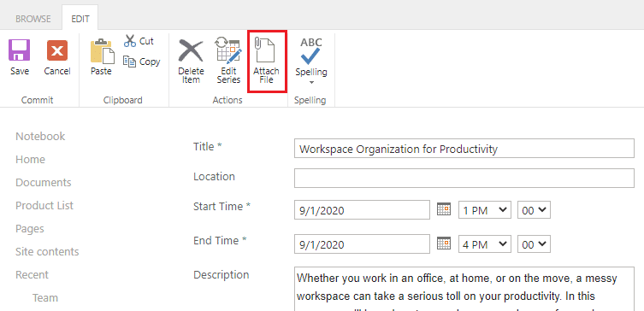Open the End Time calendar picker icon

(444, 244)
